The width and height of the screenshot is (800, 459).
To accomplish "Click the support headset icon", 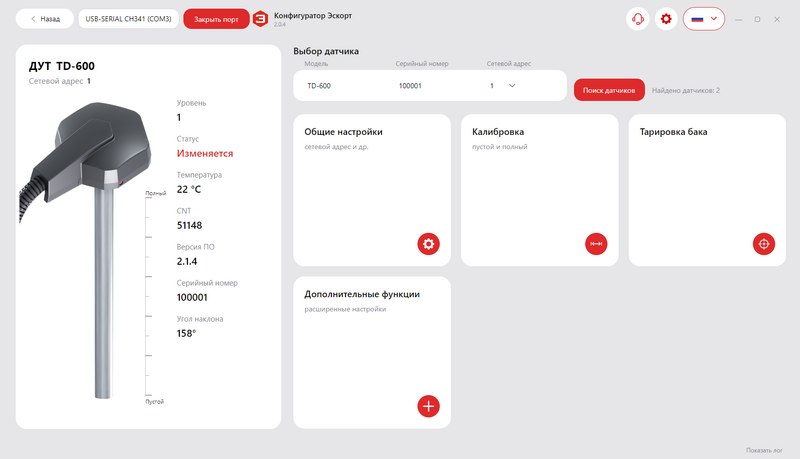I will click(x=638, y=19).
